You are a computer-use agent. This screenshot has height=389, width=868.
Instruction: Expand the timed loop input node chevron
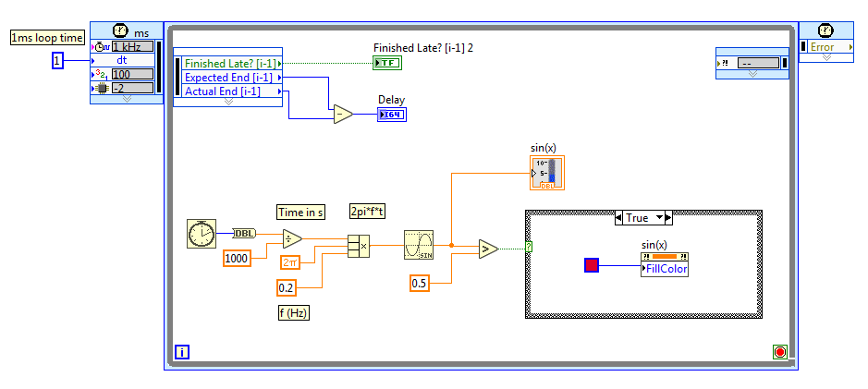coord(127,99)
